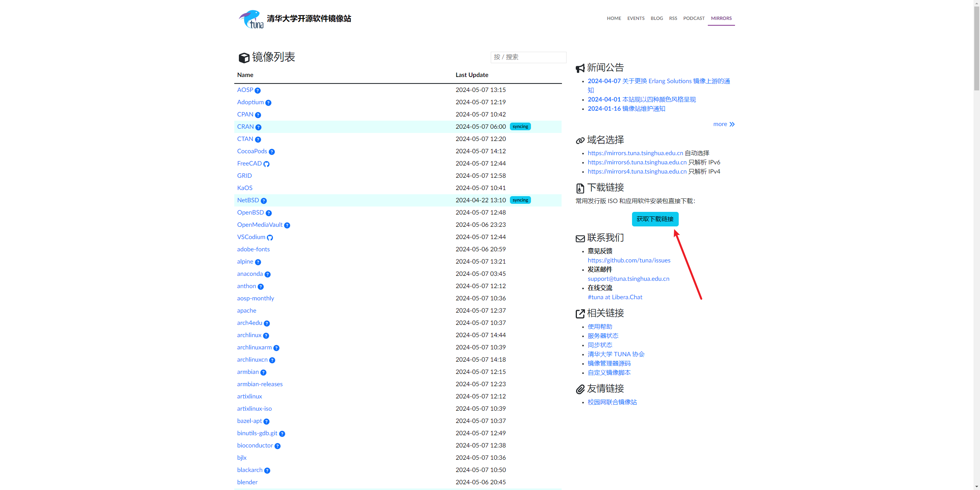The height and width of the screenshot is (490, 980).
Task: Open help icon next to CTAN
Action: pyautogui.click(x=258, y=139)
